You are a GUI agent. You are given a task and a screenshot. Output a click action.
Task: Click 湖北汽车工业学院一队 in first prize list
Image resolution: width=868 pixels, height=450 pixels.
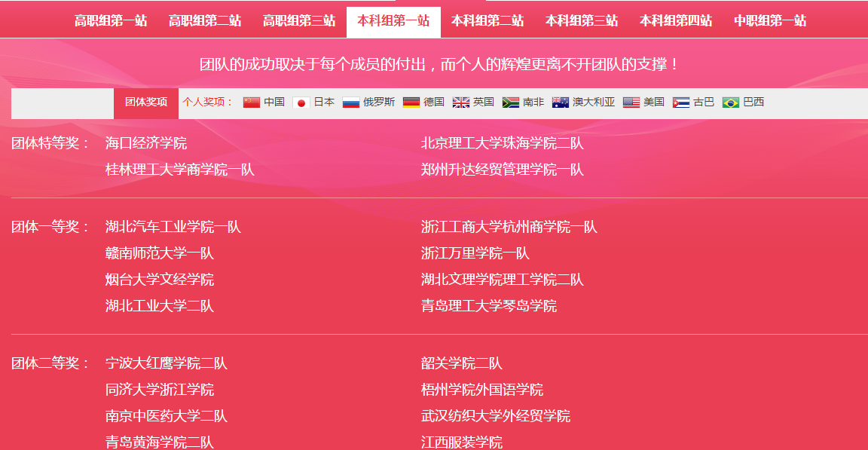point(173,227)
